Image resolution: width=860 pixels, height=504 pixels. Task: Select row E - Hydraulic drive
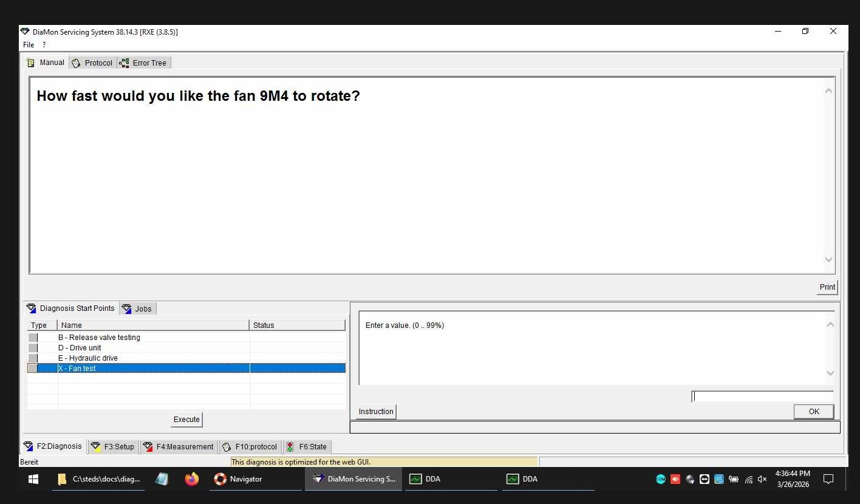pos(186,358)
